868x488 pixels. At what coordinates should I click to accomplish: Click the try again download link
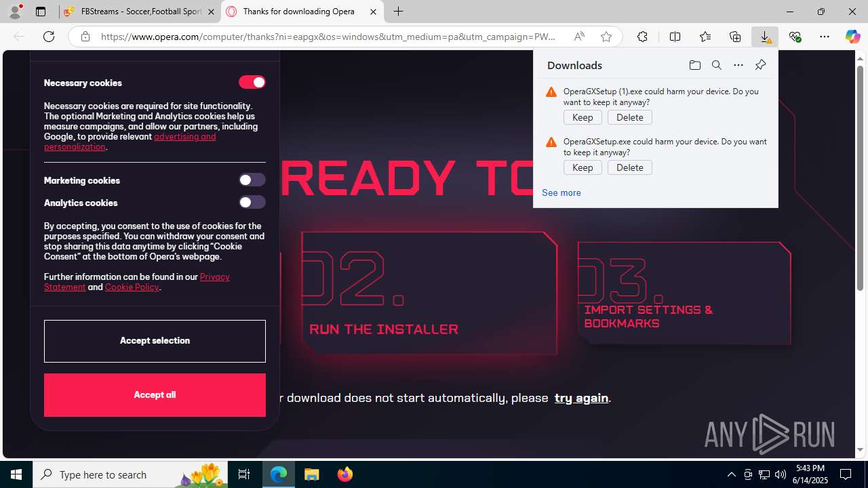[581, 398]
